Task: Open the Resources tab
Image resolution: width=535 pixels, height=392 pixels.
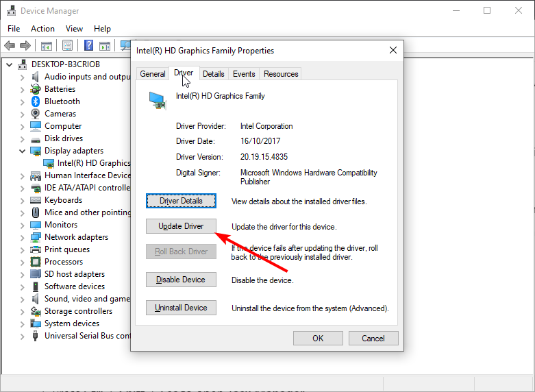Action: (x=281, y=74)
